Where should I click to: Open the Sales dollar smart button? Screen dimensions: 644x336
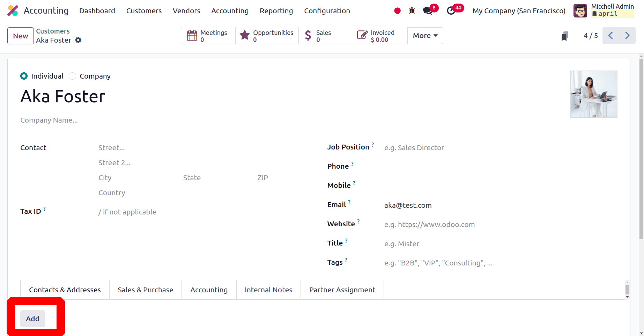point(326,36)
